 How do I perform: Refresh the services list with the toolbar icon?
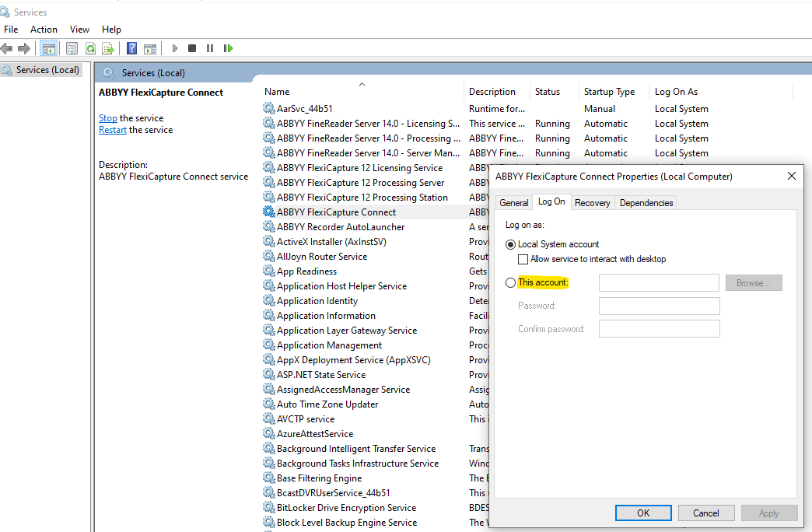click(90, 49)
